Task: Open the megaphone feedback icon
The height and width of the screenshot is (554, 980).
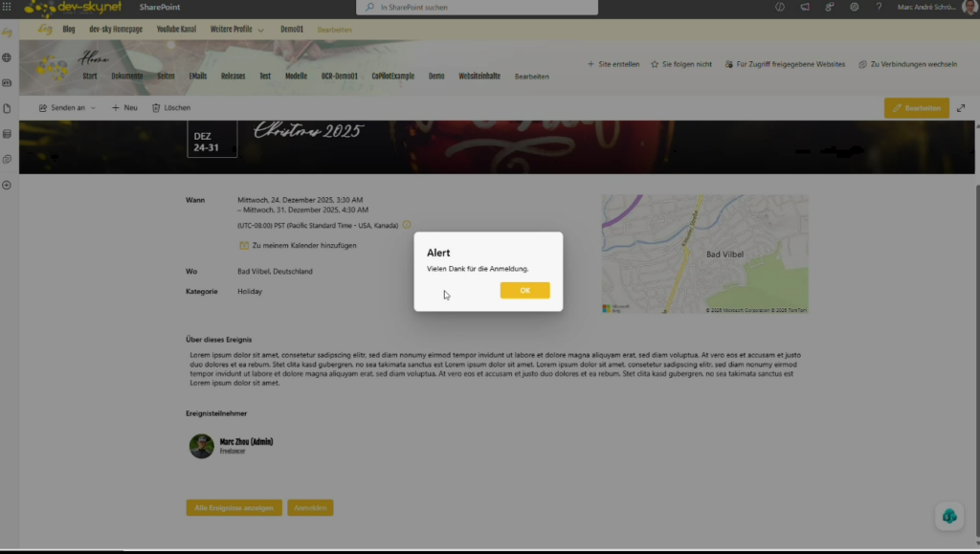Action: tap(805, 7)
